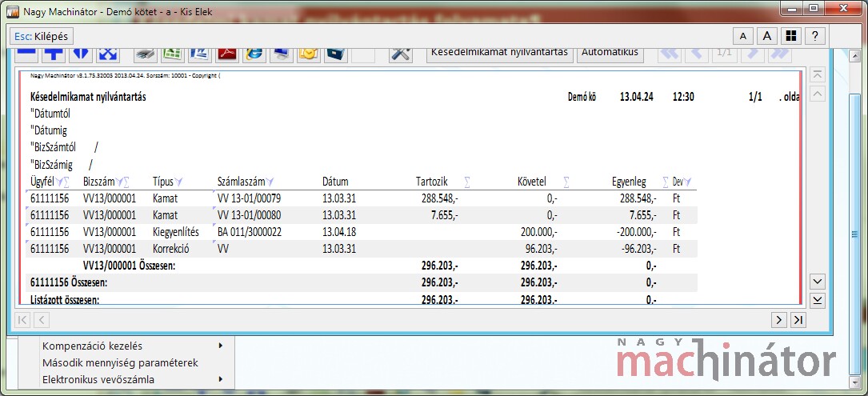The image size is (868, 396).
Task: Click BA 011/3000022 invoice number
Action: coord(249,232)
